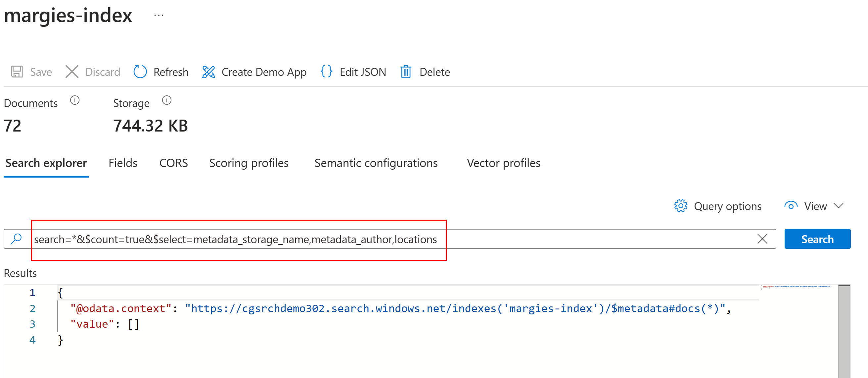Select the Vector profiles tab
This screenshot has width=868, height=378.
(503, 163)
